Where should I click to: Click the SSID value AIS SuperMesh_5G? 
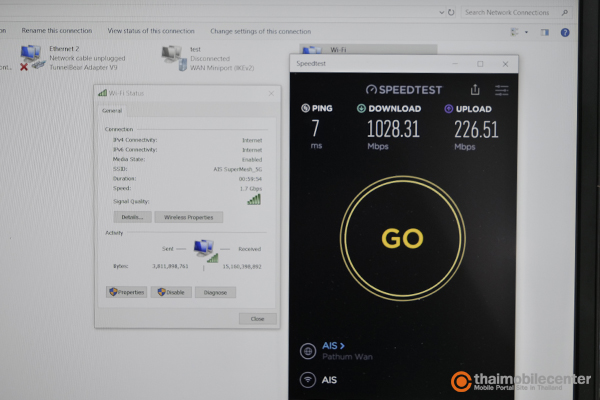(x=237, y=169)
